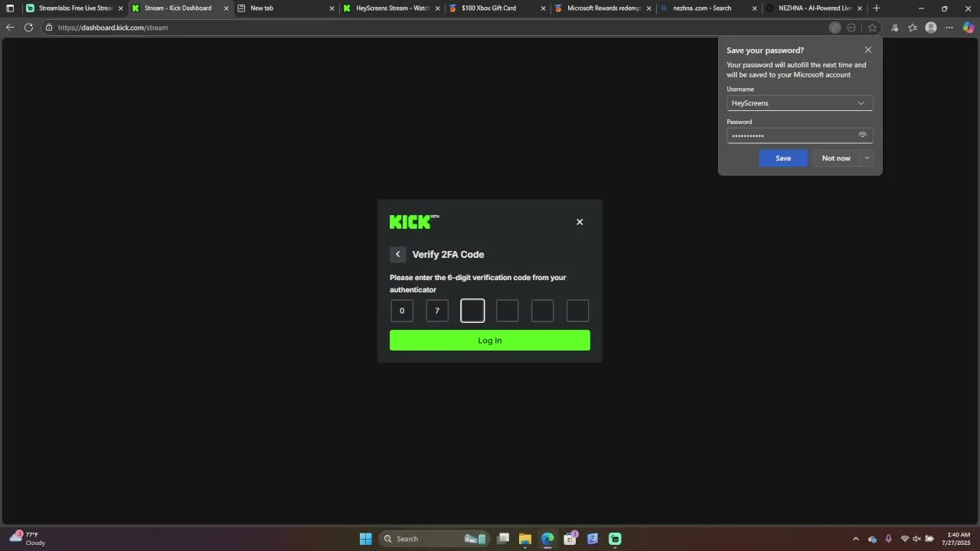Image resolution: width=980 pixels, height=551 pixels.
Task: Close the Streamlabs tab
Action: (x=120, y=8)
